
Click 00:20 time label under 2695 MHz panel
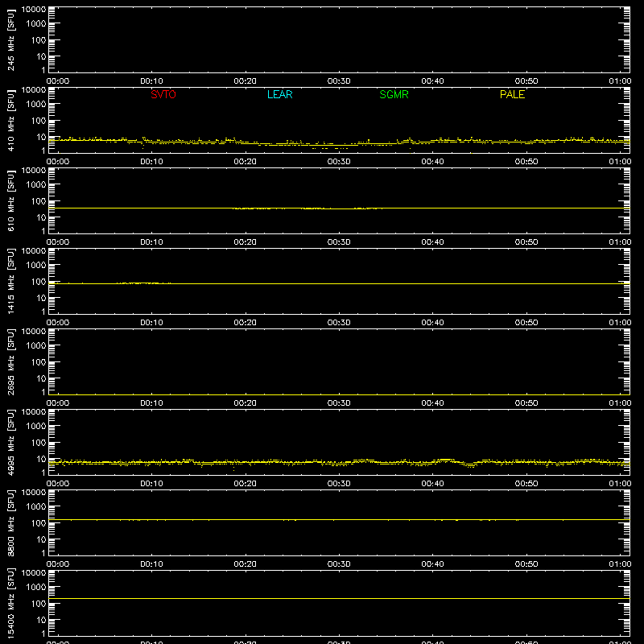click(x=246, y=403)
